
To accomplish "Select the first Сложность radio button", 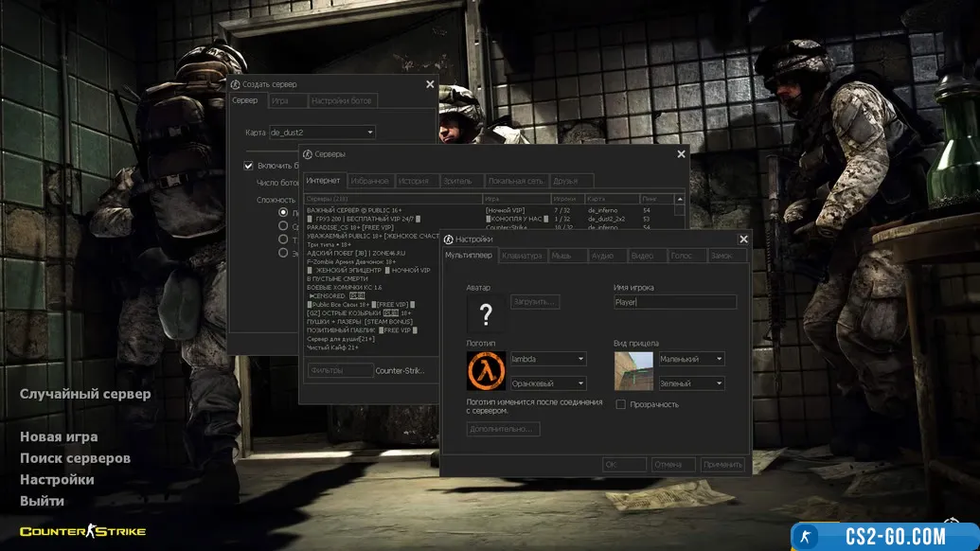I will [x=283, y=213].
